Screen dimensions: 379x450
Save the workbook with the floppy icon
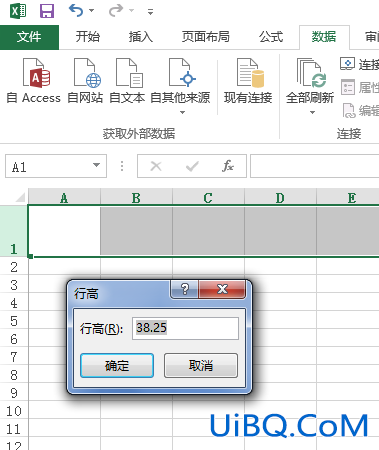[47, 11]
